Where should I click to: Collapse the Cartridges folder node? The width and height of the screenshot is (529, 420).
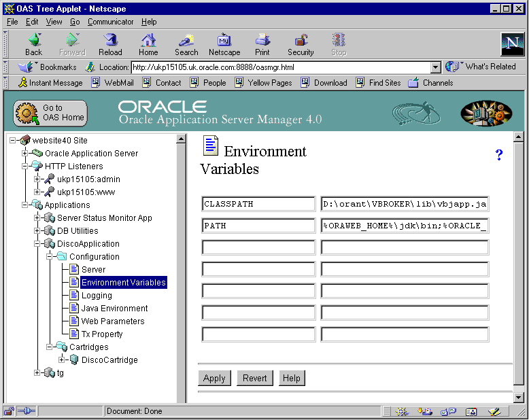[x=49, y=347]
